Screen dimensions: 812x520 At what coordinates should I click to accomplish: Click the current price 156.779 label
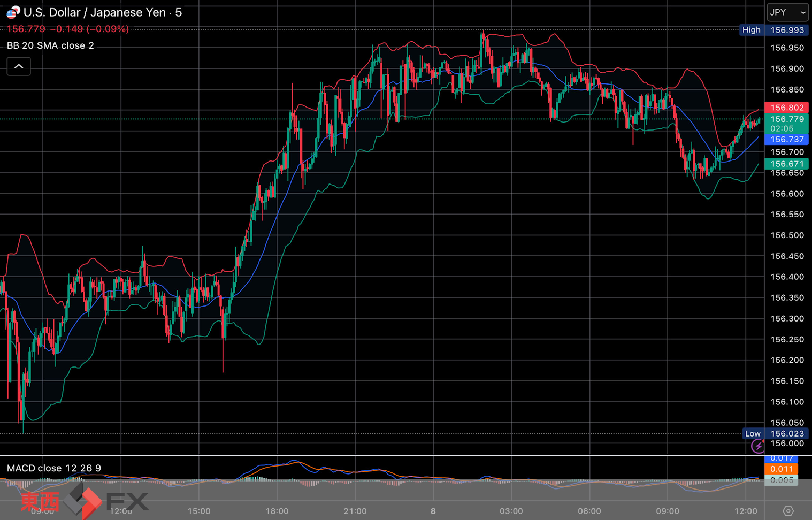[x=787, y=119]
